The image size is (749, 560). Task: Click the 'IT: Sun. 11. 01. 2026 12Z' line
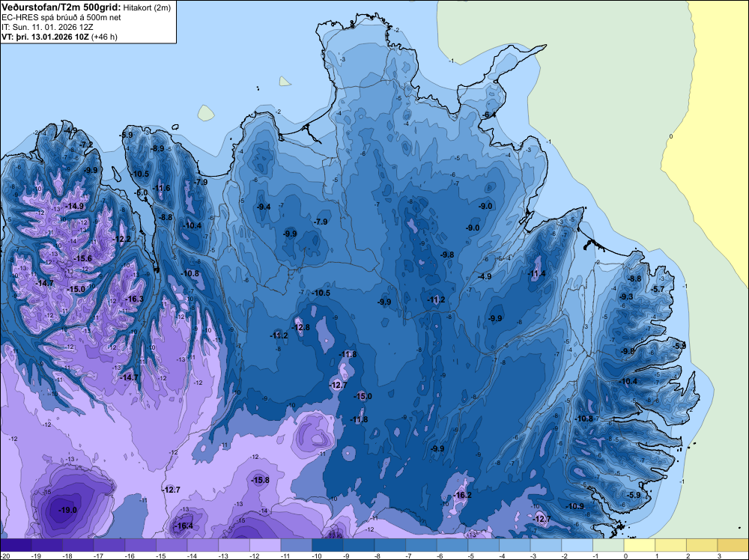click(x=47, y=27)
